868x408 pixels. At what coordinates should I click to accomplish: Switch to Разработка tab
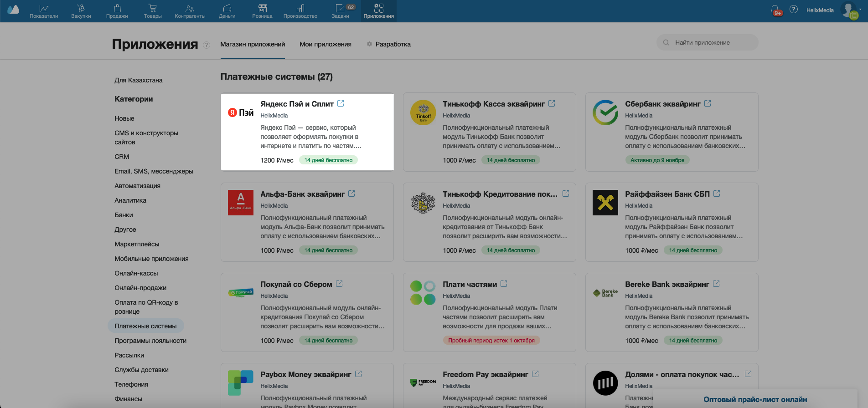click(x=389, y=44)
